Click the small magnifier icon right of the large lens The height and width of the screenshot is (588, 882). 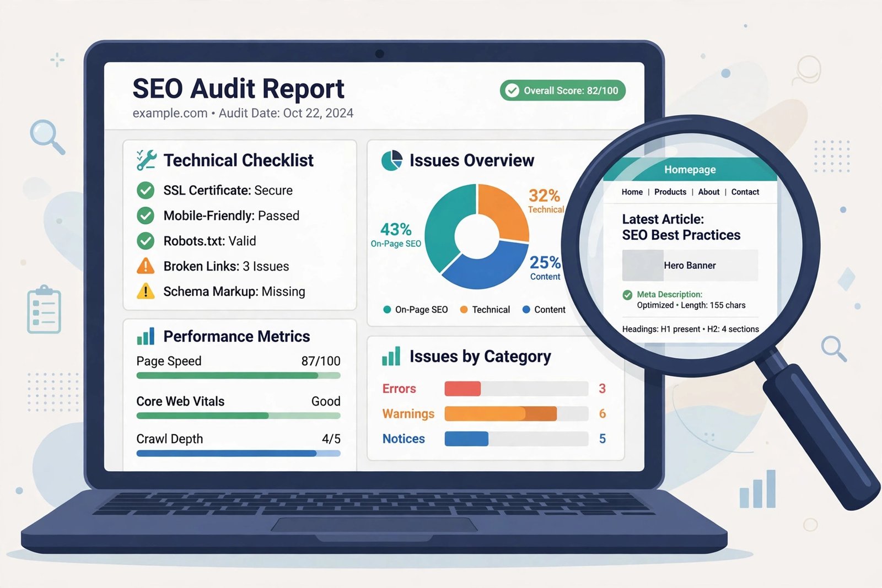[x=833, y=348]
